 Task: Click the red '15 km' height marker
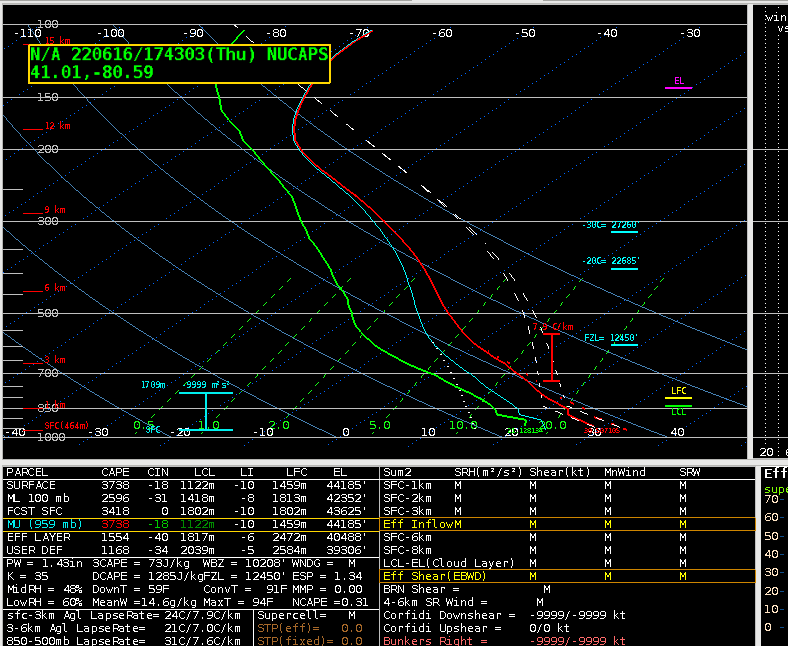point(57,41)
